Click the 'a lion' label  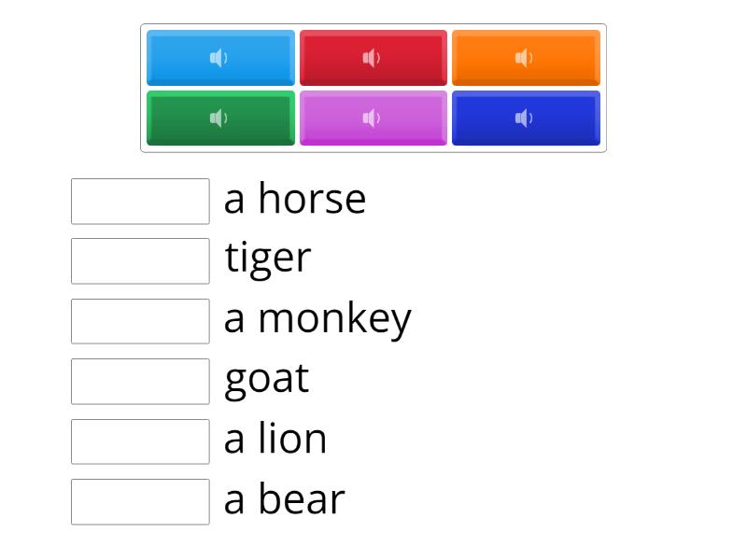click(x=275, y=439)
